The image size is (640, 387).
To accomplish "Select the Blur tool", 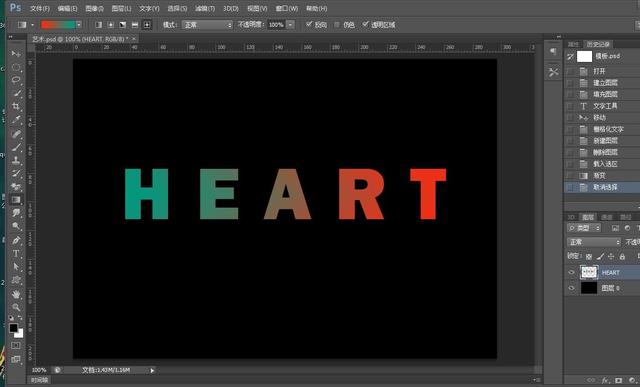I will 16,213.
